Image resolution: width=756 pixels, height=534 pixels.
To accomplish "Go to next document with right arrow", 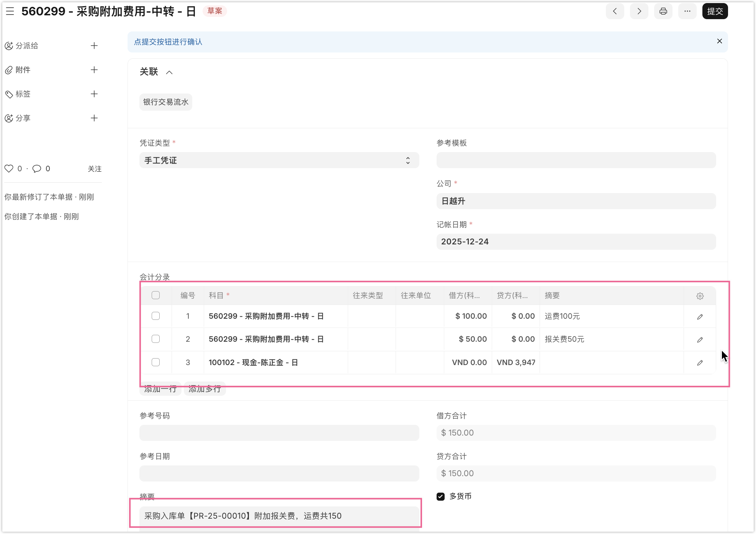I will coord(639,11).
